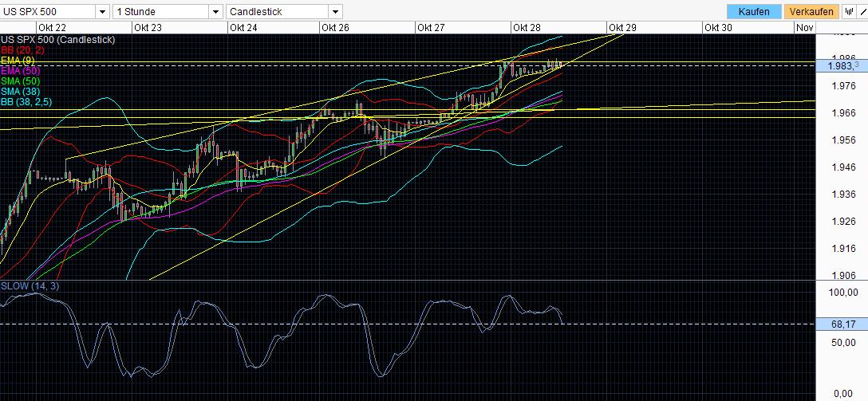The height and width of the screenshot is (401, 868).
Task: Click the stochastic value tag 68,17
Action: 842,324
